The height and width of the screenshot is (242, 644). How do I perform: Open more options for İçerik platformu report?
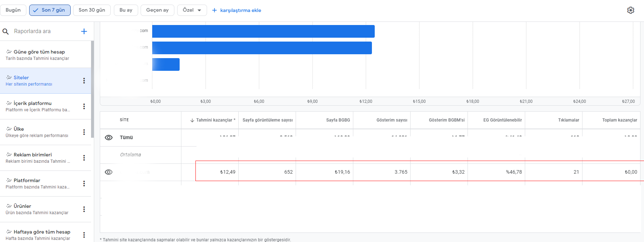84,106
